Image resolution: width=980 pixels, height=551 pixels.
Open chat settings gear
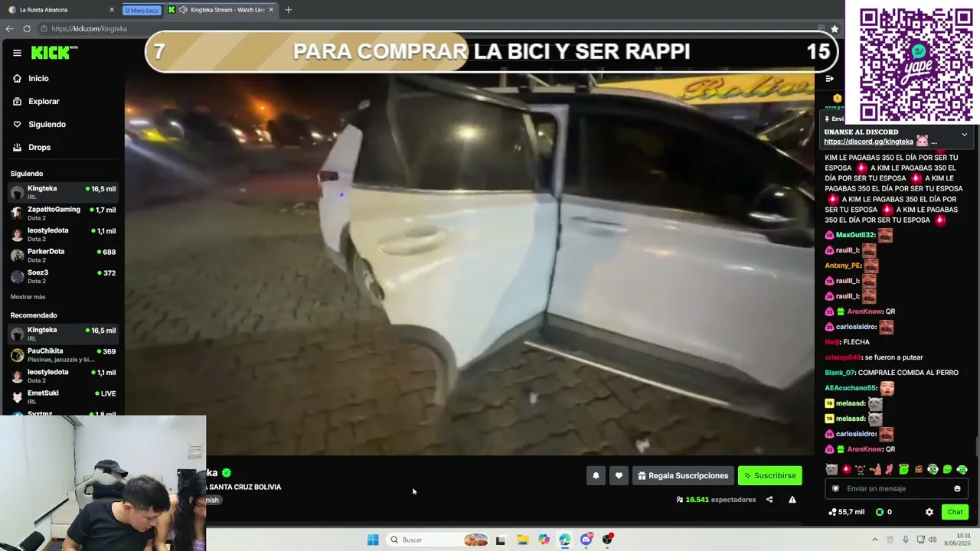[x=929, y=512]
